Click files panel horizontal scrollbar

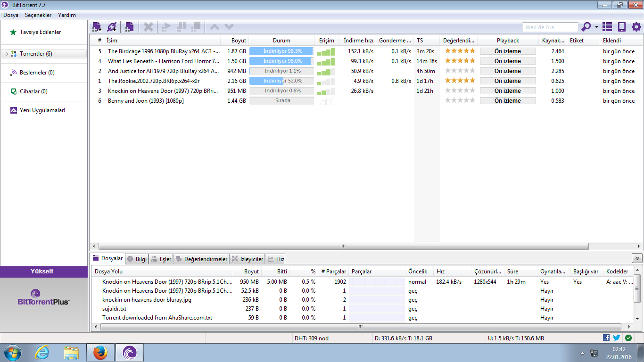coord(360,326)
